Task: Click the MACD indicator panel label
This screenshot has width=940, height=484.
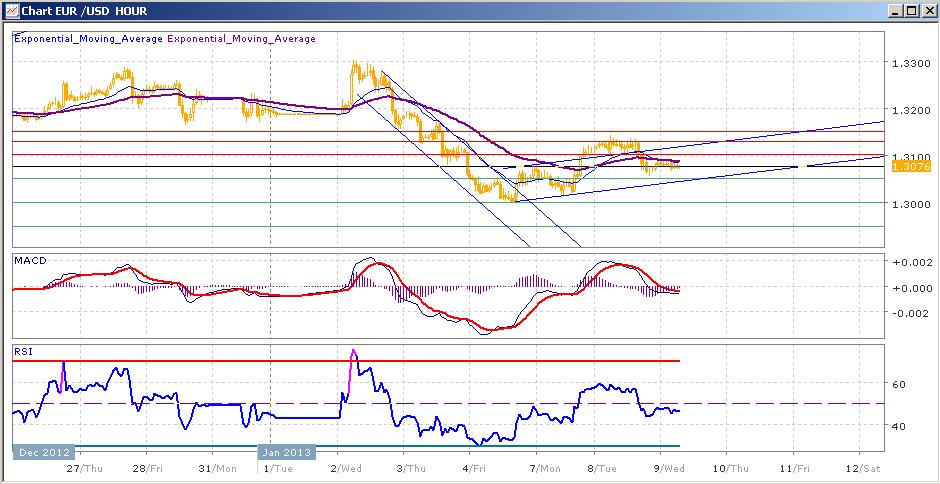Action: tap(32, 260)
